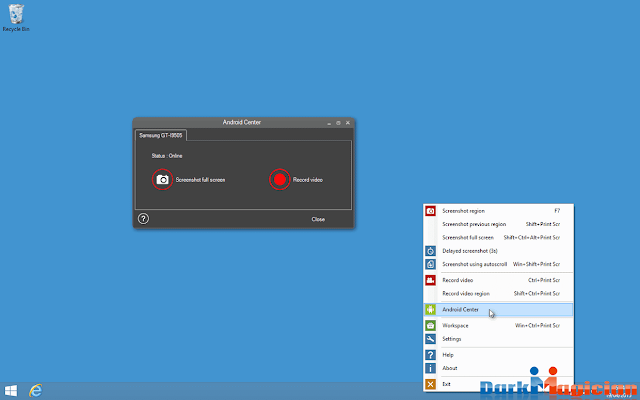Screen dimensions: 640x400
Task: Select Help in the tray menu
Action: point(498,355)
